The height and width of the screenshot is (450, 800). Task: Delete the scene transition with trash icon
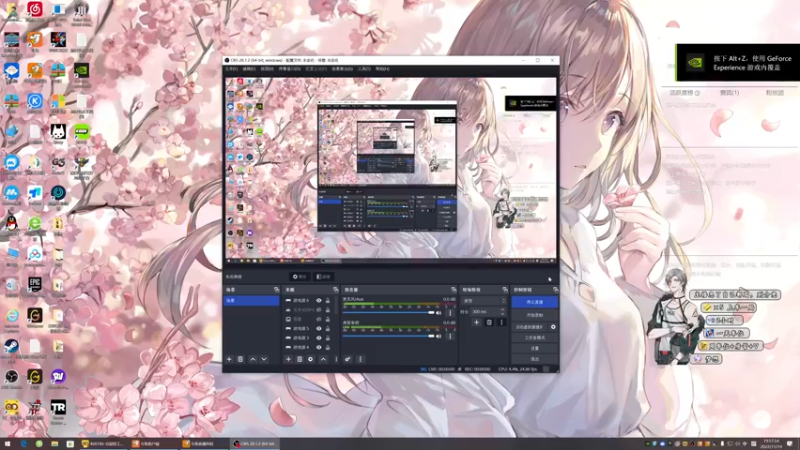(x=489, y=322)
